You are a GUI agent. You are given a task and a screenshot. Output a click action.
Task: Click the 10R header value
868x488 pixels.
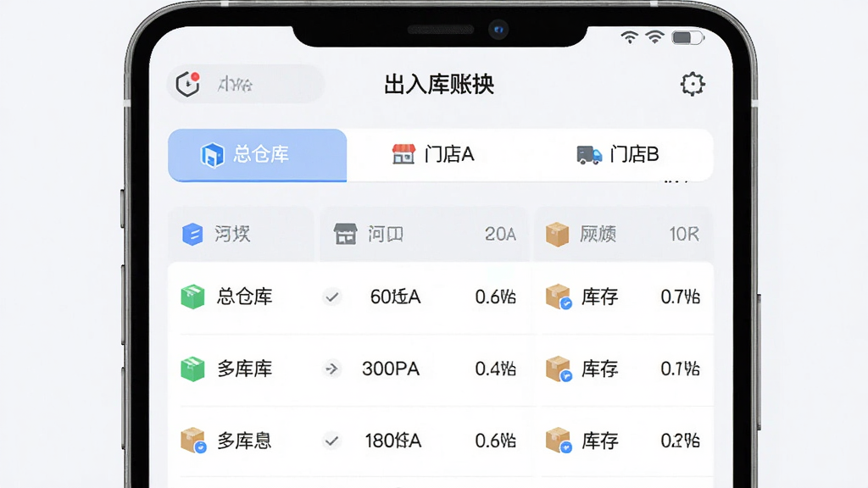tap(684, 234)
